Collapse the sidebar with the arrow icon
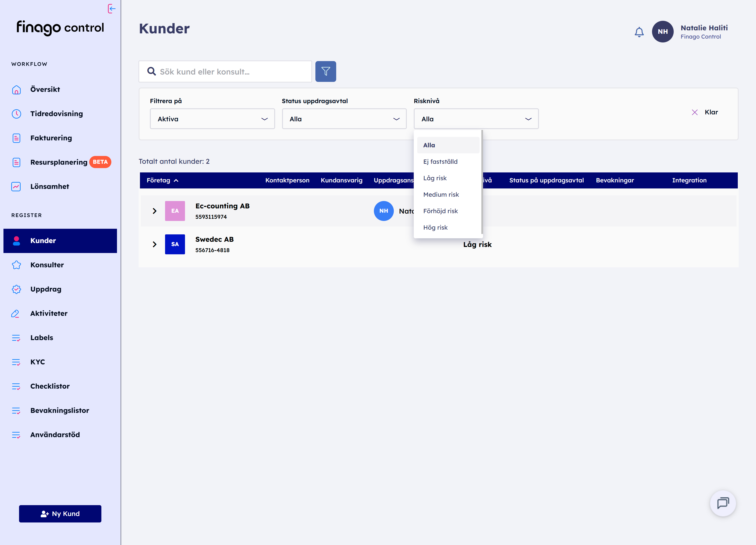 112,9
